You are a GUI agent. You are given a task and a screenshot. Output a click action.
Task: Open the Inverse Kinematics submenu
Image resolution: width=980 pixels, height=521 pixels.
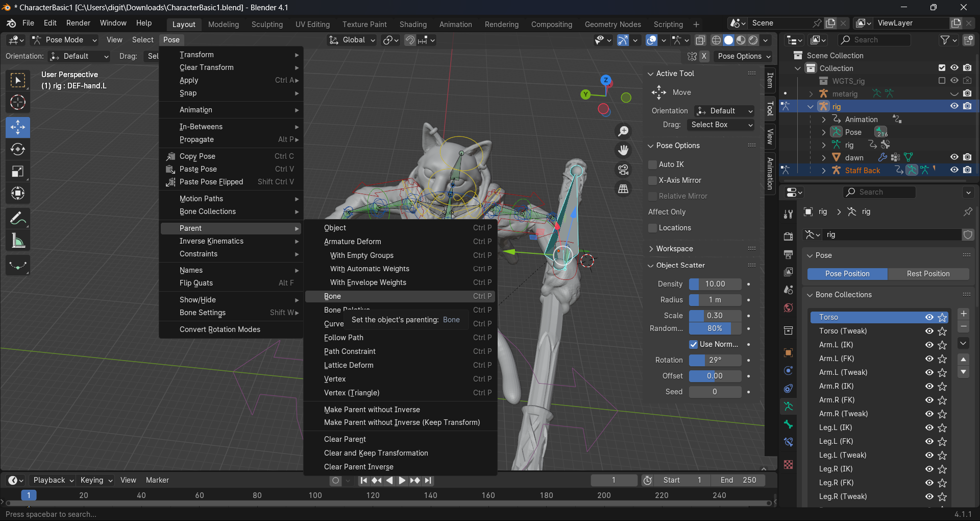[x=232, y=241]
